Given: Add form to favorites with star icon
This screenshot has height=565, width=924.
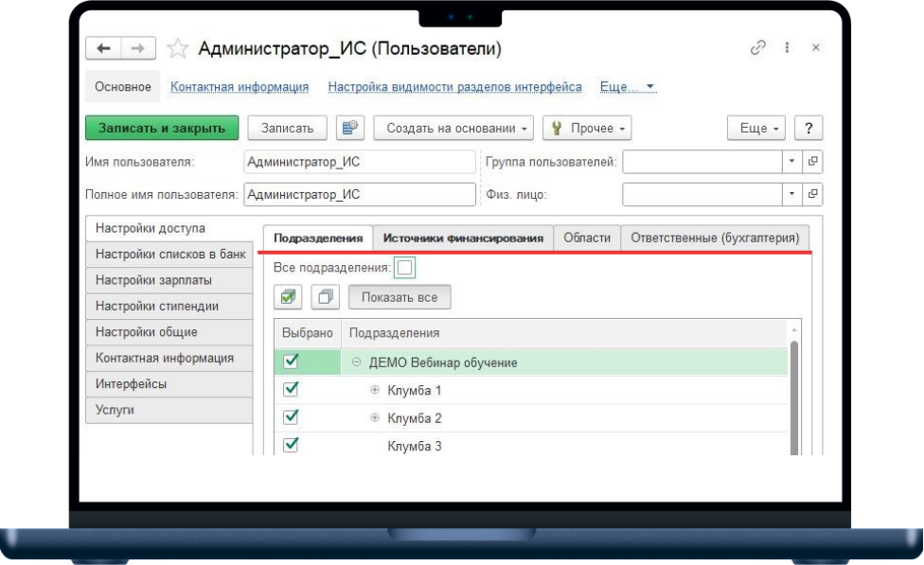Looking at the screenshot, I should click(175, 48).
